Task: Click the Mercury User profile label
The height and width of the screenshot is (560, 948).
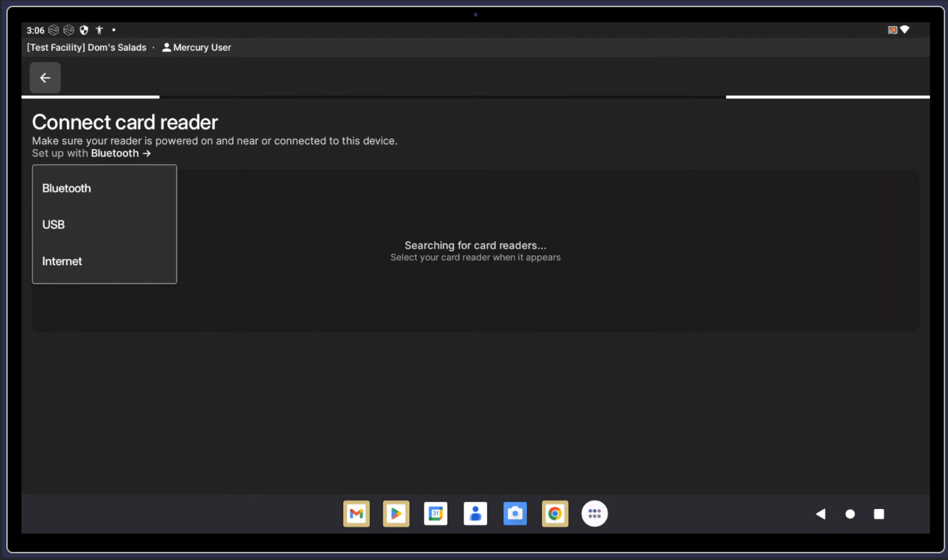Action: [x=197, y=47]
